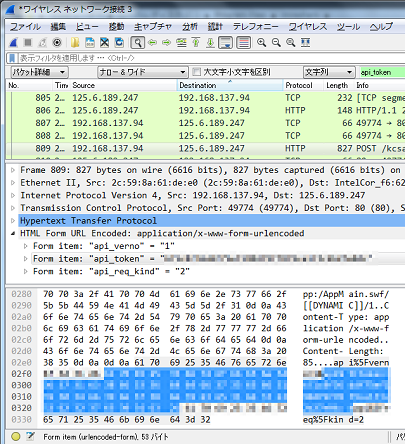This screenshot has width=405, height=444.
Task: Go to previous packet with left arrow
Action: tap(152, 42)
